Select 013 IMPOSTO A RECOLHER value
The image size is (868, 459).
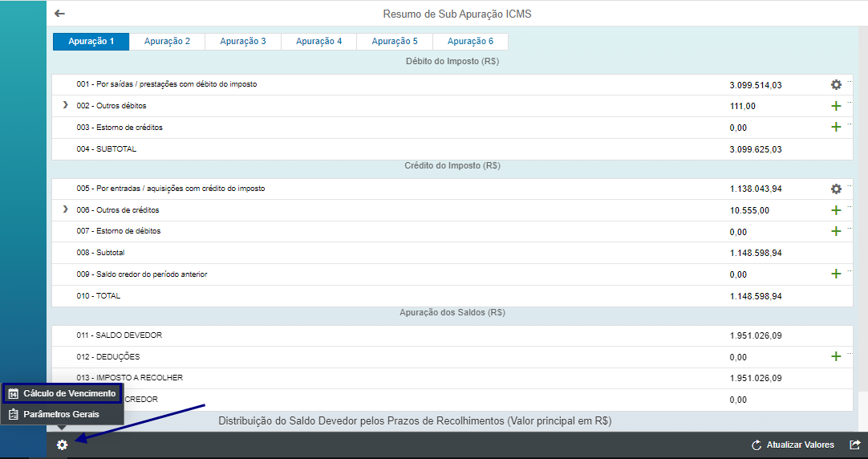pyautogui.click(x=756, y=378)
